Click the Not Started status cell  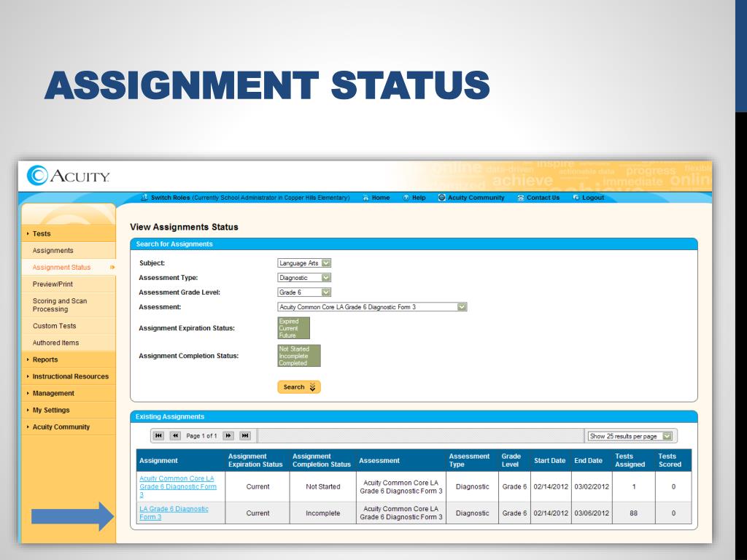323,486
